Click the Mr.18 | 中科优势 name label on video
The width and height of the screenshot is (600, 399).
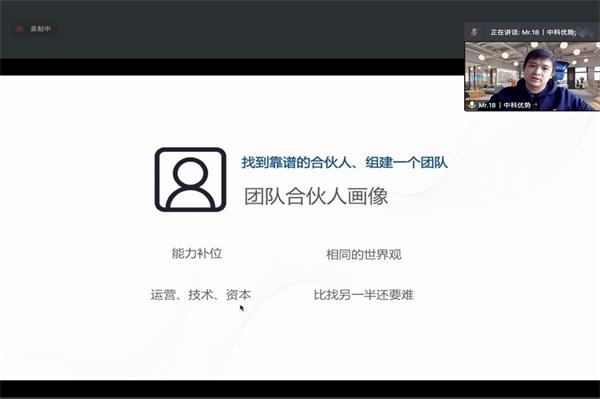pyautogui.click(x=504, y=105)
